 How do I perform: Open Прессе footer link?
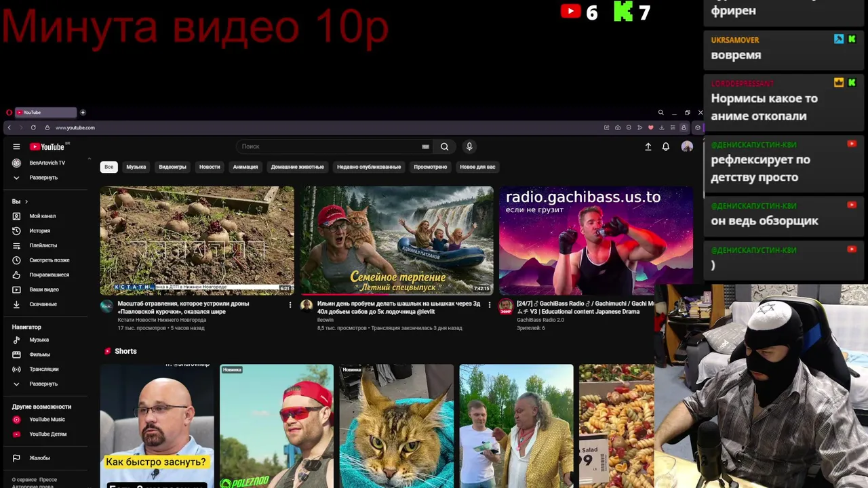[x=48, y=480]
